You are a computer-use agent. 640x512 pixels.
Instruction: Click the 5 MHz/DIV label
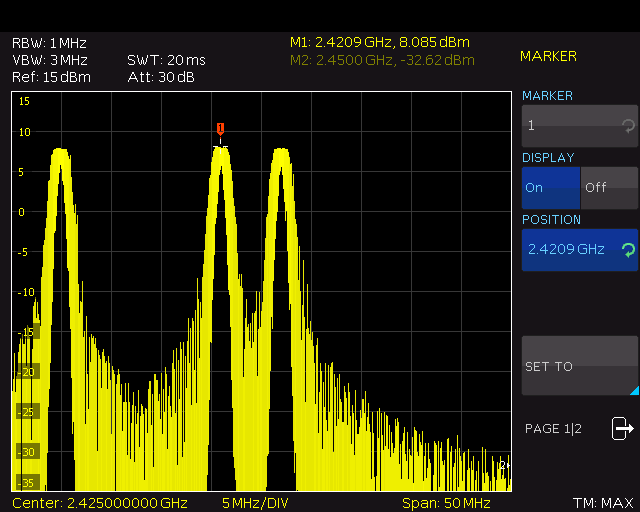coord(255,503)
